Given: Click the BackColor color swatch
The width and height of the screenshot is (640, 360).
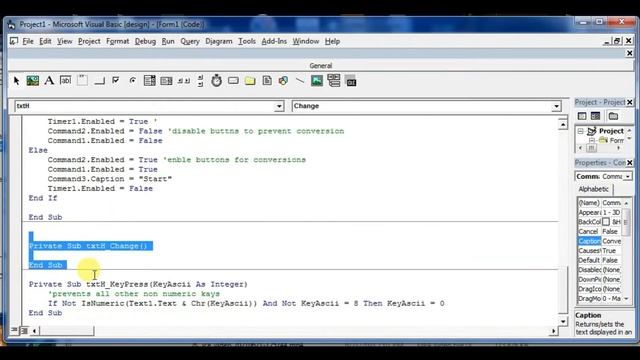Looking at the screenshot, I should point(606,222).
